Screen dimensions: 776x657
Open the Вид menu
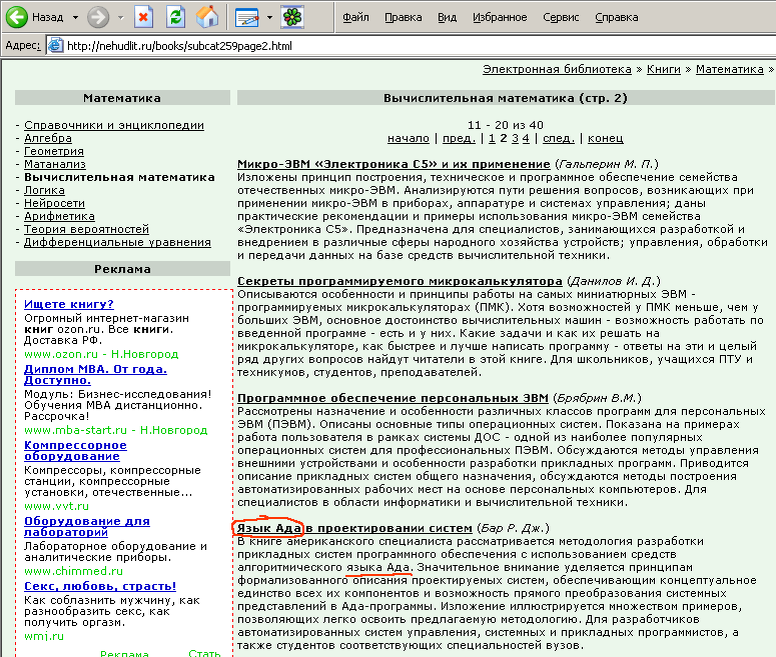coord(447,17)
